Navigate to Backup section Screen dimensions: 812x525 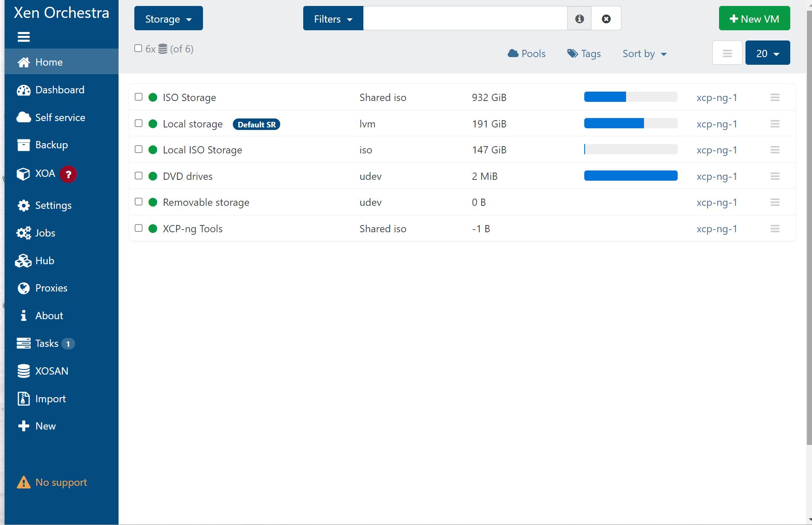coord(61,145)
